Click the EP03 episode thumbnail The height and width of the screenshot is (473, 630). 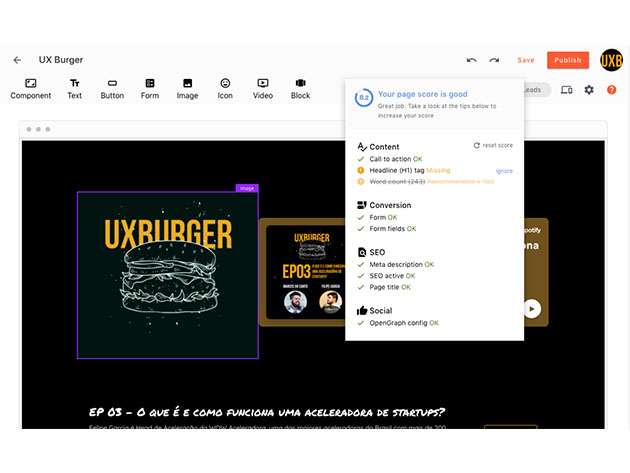[305, 272]
